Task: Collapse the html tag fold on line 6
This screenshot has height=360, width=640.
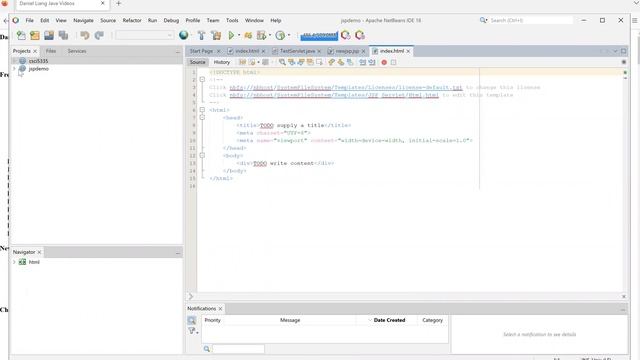Action: pos(202,110)
